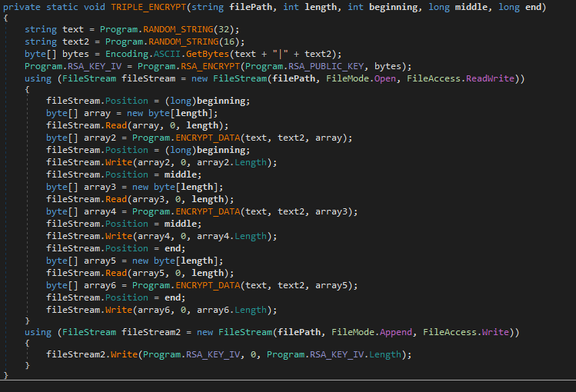Open the GetBytes method reference
576x392 pixels.
pyautogui.click(x=208, y=54)
